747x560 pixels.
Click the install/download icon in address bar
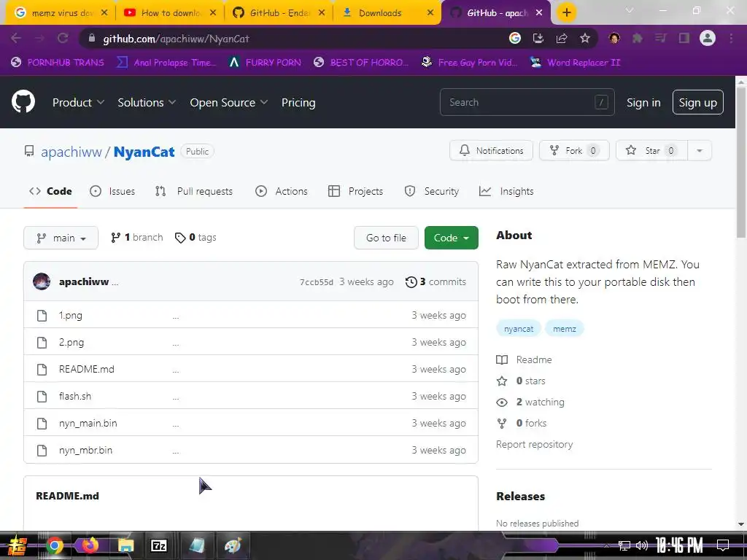coord(538,39)
